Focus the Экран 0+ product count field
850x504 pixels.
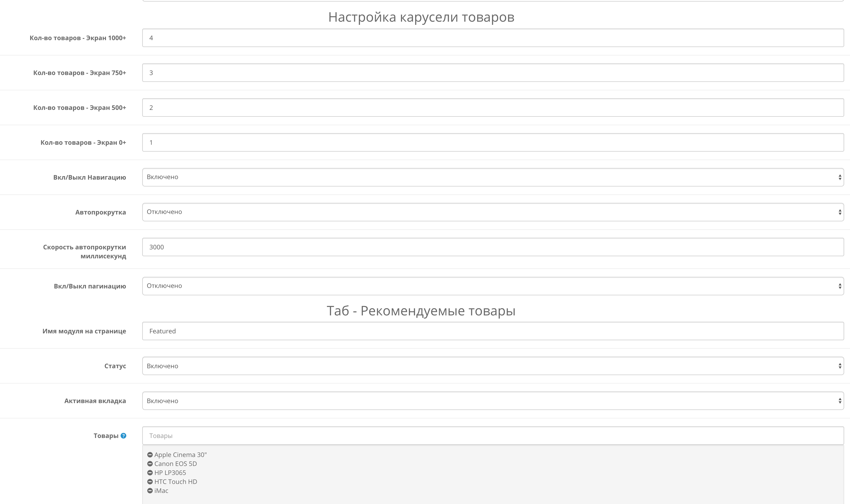pos(493,142)
